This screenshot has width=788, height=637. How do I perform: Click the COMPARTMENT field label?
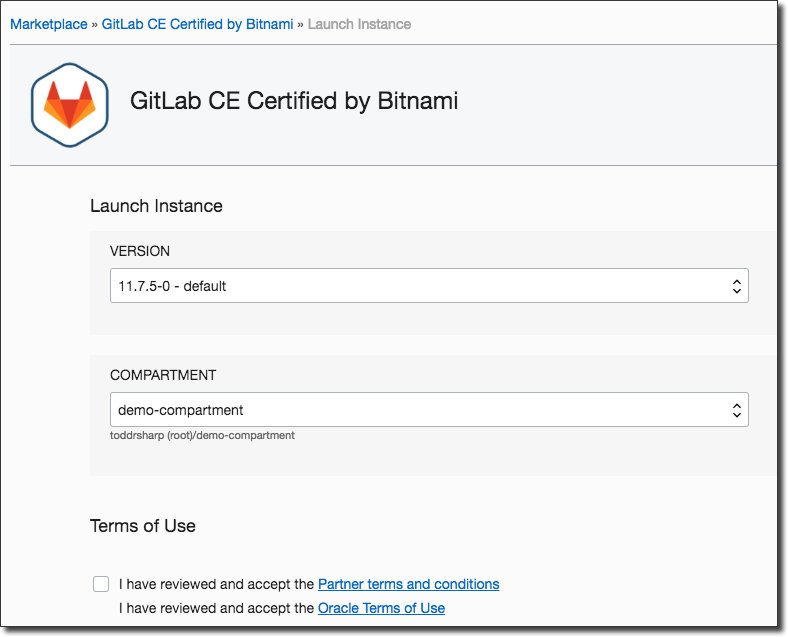pyautogui.click(x=163, y=375)
